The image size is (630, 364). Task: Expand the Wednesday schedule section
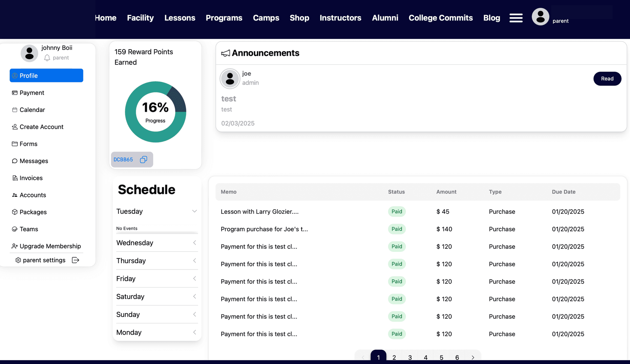[194, 243]
